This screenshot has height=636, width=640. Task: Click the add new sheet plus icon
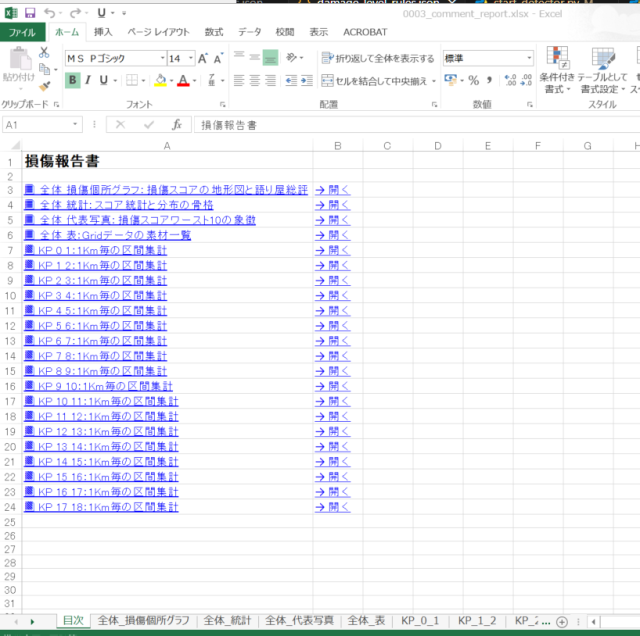(x=562, y=622)
